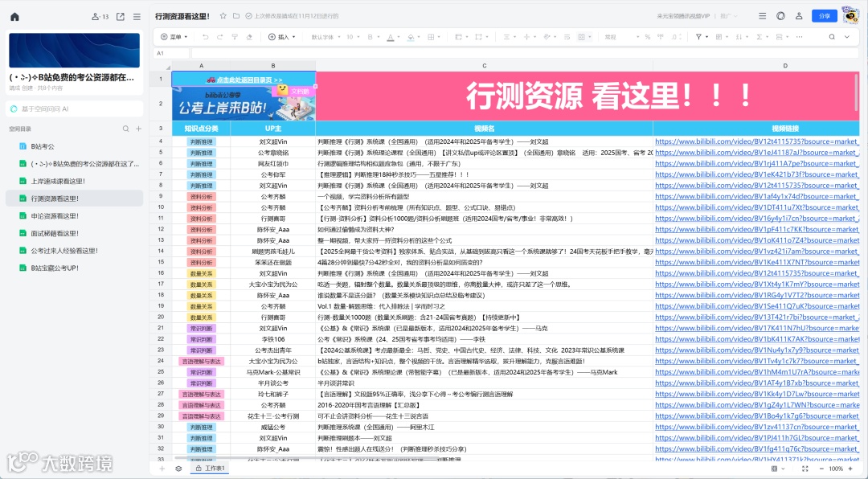Click the user avatar at top right

850,15
